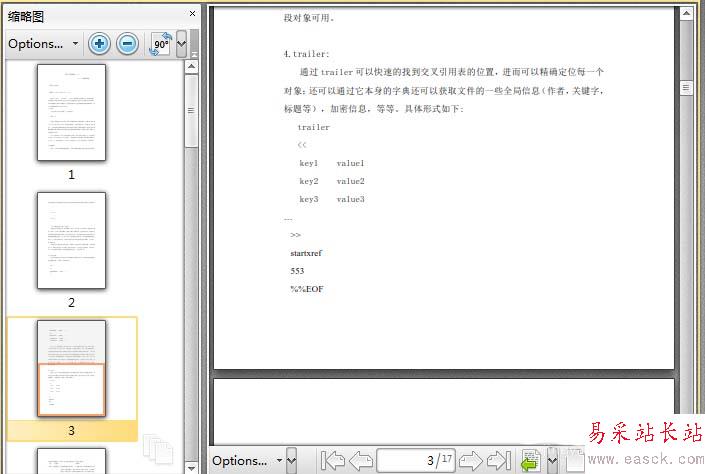Click 'value2' text in the document
Image resolution: width=705 pixels, height=474 pixels.
coord(350,181)
